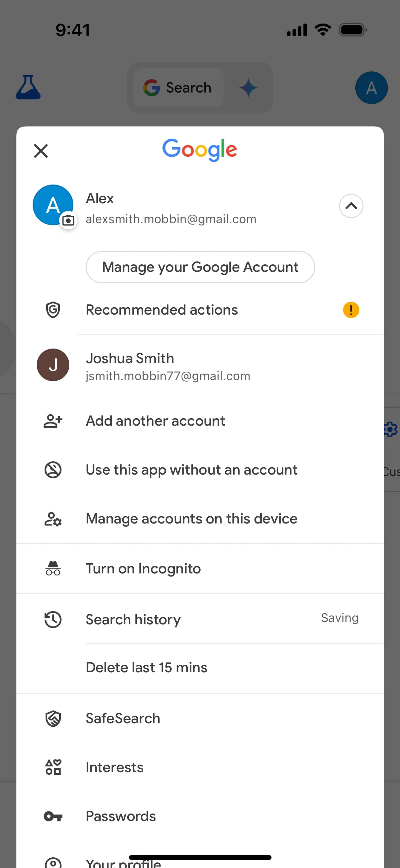
Task: Collapse the account list with the chevron
Action: (351, 206)
